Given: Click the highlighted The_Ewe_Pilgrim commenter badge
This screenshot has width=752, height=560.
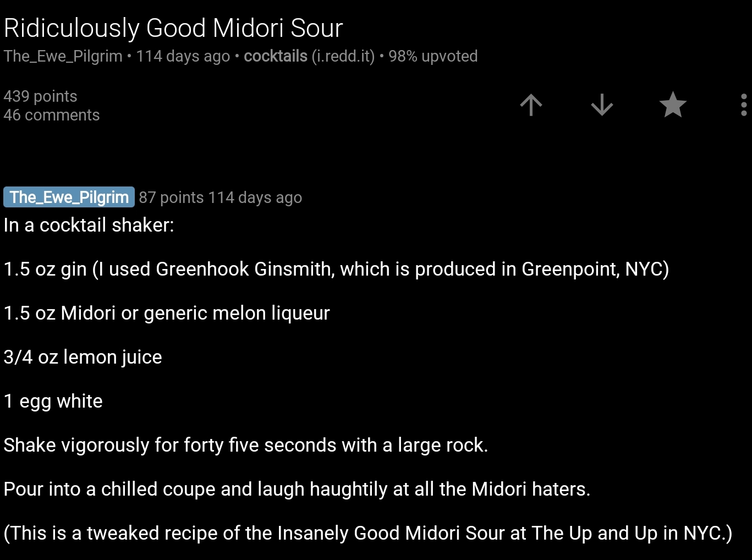Looking at the screenshot, I should pyautogui.click(x=69, y=197).
